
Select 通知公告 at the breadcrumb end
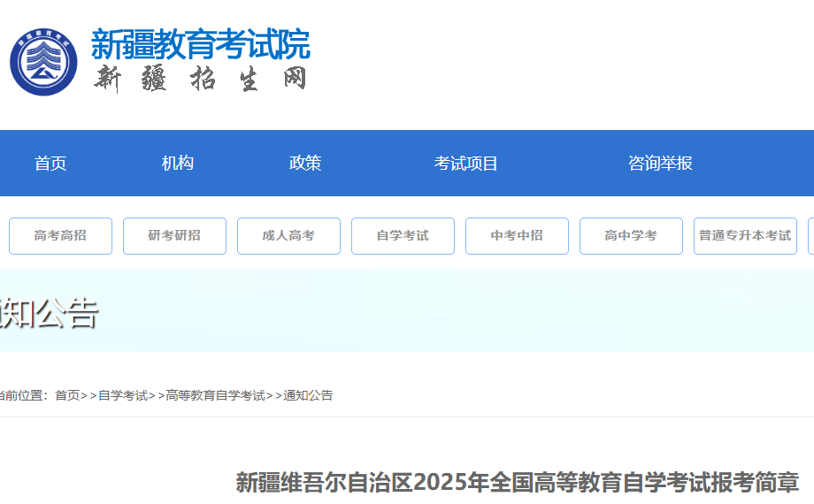[308, 396]
